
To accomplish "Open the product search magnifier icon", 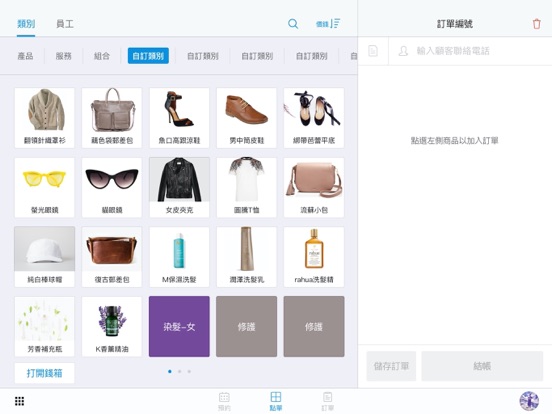I will click(x=293, y=24).
